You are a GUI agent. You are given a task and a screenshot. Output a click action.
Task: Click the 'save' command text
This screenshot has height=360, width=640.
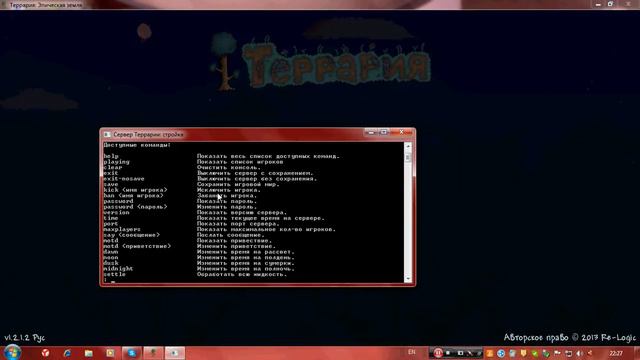pyautogui.click(x=111, y=184)
